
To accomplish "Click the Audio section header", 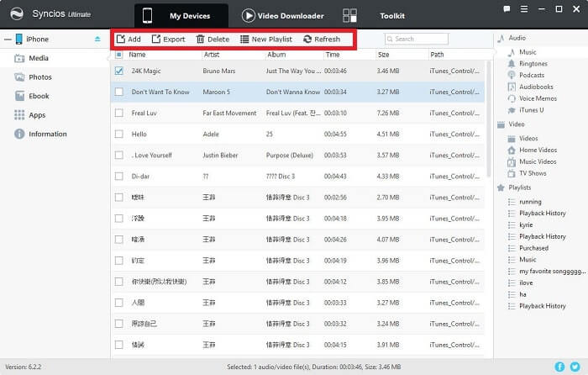I will coord(517,38).
